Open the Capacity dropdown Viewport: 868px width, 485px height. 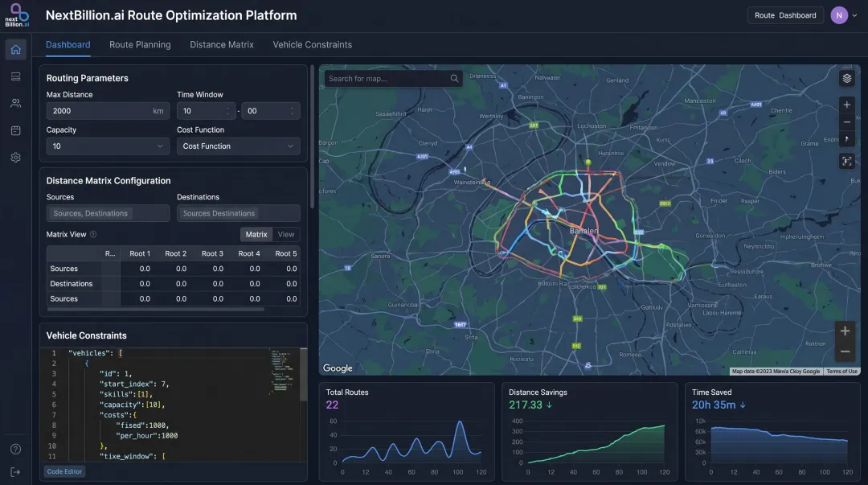pos(108,146)
